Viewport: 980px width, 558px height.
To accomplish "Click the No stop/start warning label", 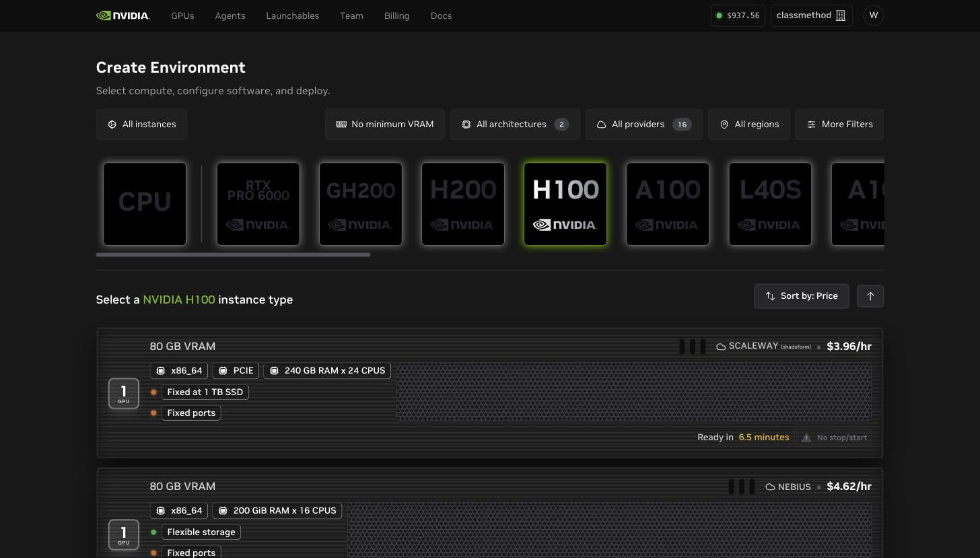I will 834,438.
